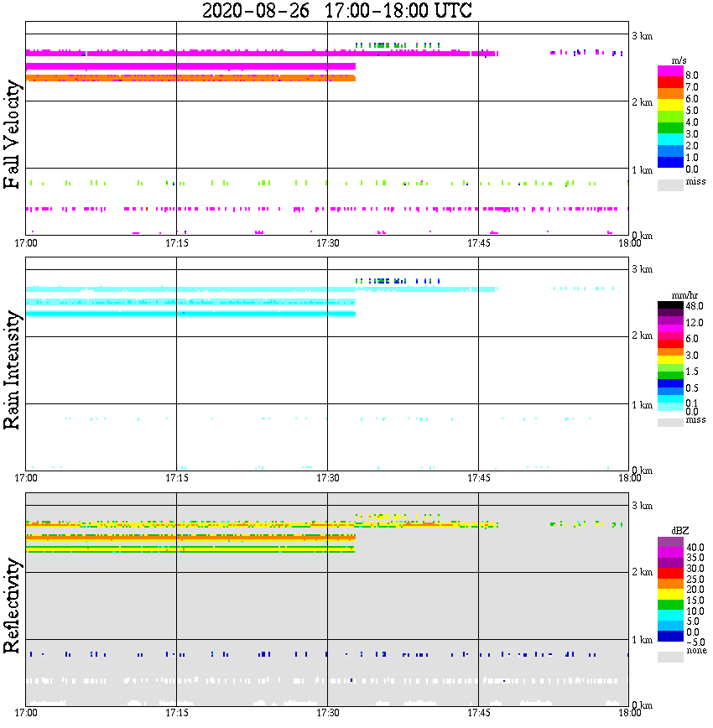This screenshot has height=728, width=713.
Task: Click the "4.0" value in the m/s legend
Action: coord(692,122)
